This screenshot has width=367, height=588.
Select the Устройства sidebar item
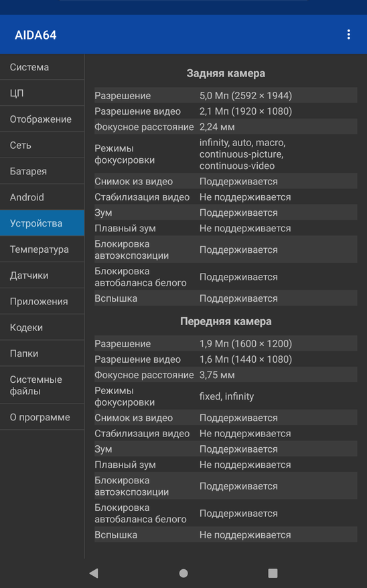[42, 223]
